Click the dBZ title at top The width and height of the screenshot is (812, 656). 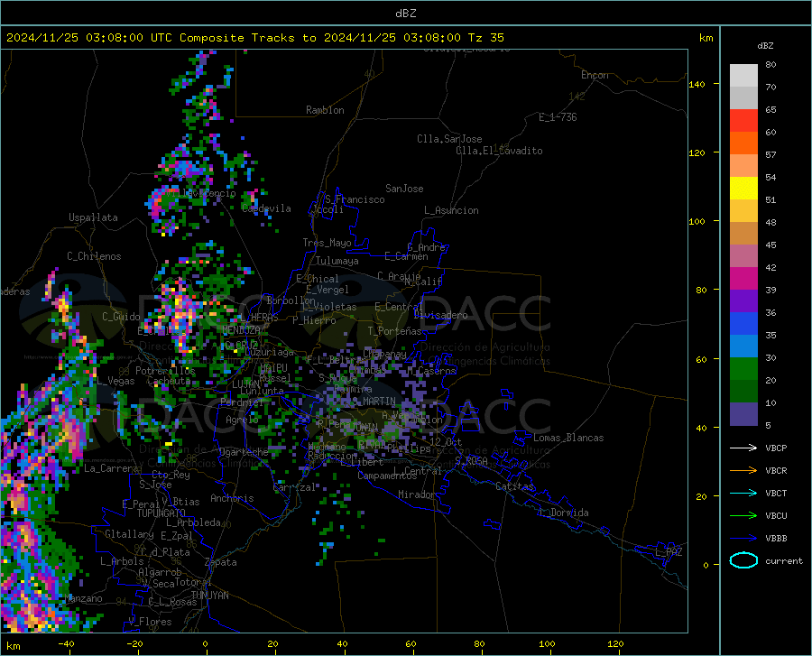click(405, 14)
